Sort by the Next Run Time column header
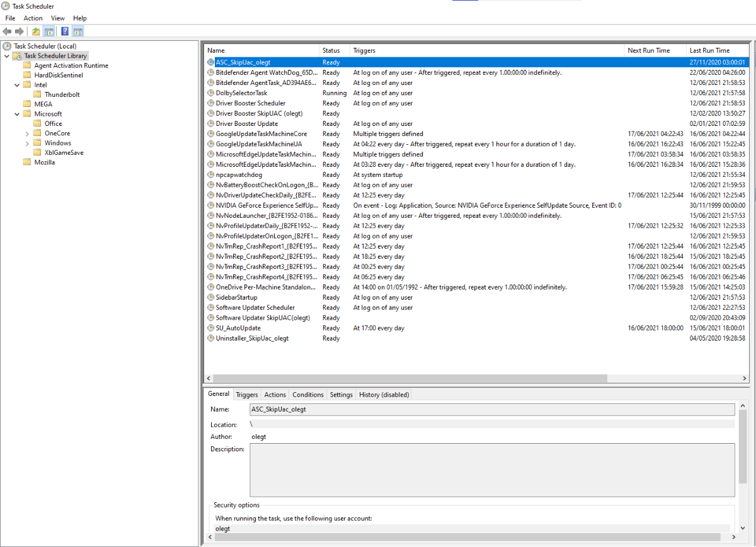 point(648,50)
